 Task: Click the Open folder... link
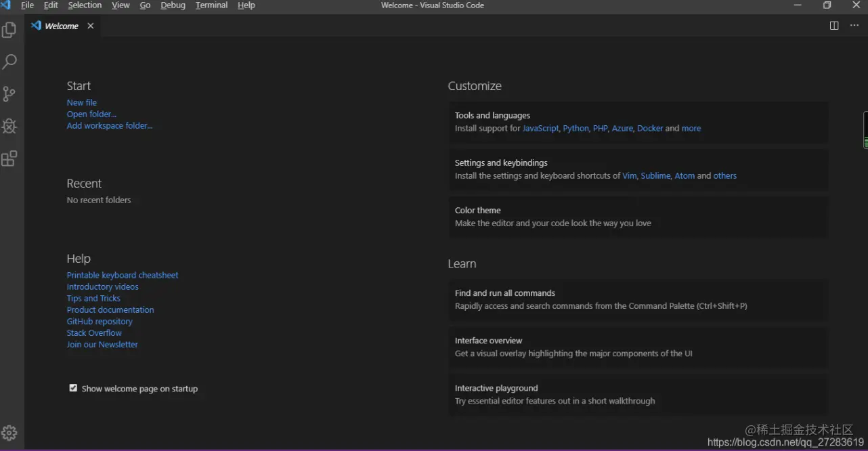click(91, 114)
